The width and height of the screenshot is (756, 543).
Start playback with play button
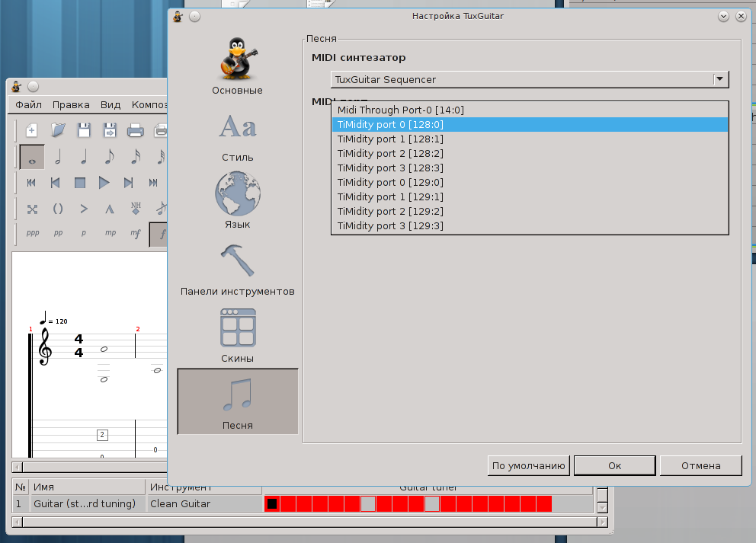click(x=104, y=183)
